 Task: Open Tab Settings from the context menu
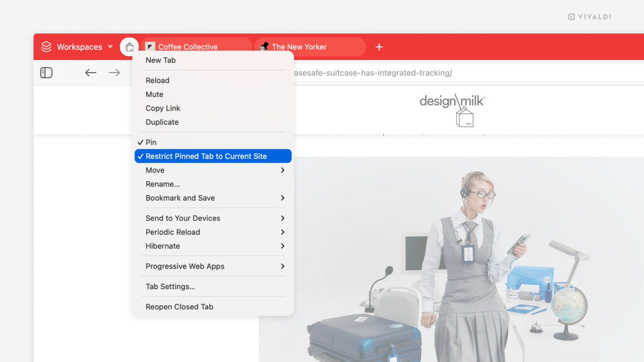(170, 286)
